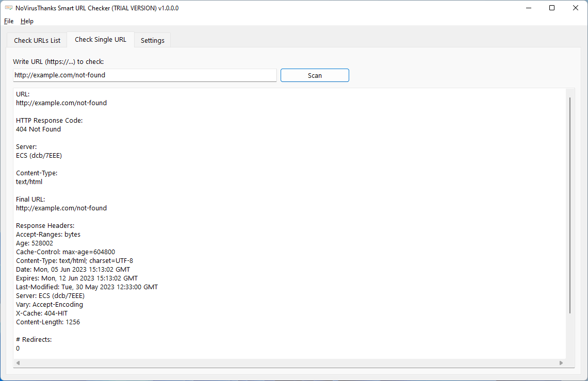588x381 pixels.
Task: Click the "Date: Mon, 05 Jun 2023" line
Action: (x=73, y=269)
